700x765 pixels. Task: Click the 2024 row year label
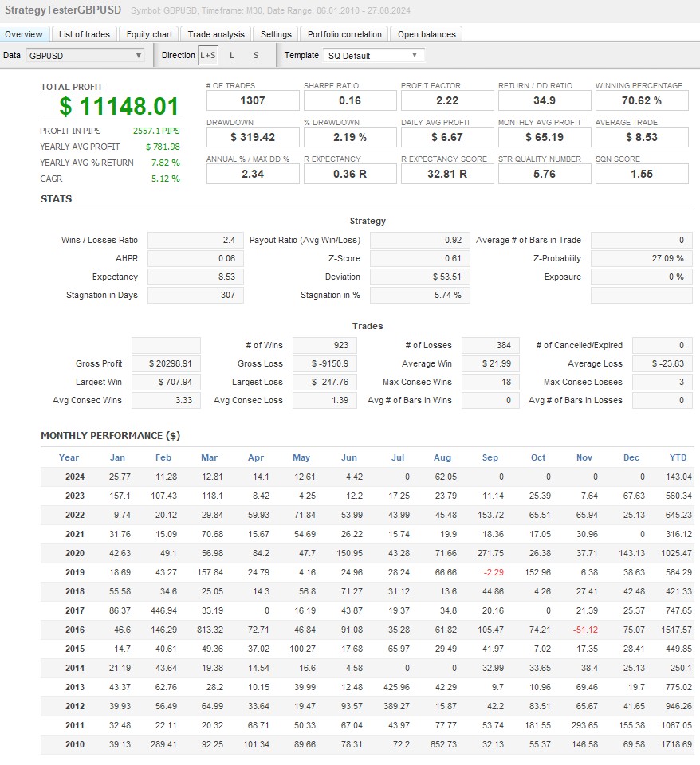pyautogui.click(x=75, y=477)
